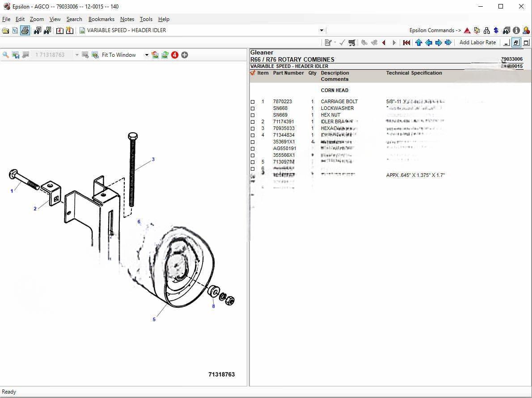Click the blue up arrow navigation icon
The height and width of the screenshot is (398, 532).
418,42
